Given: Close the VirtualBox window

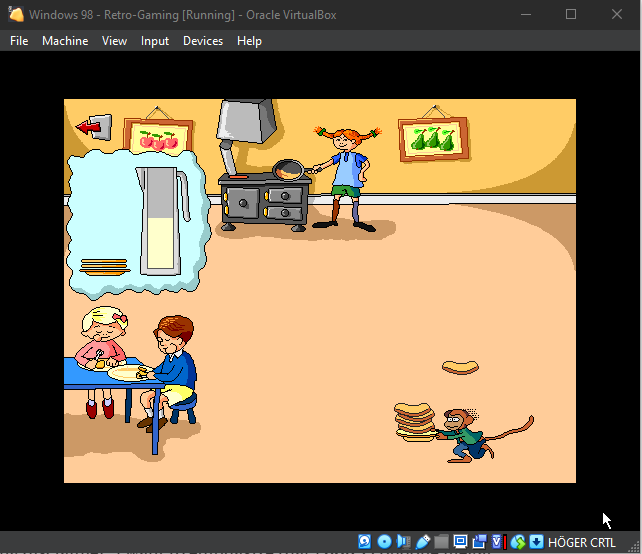Looking at the screenshot, I should click(617, 14).
